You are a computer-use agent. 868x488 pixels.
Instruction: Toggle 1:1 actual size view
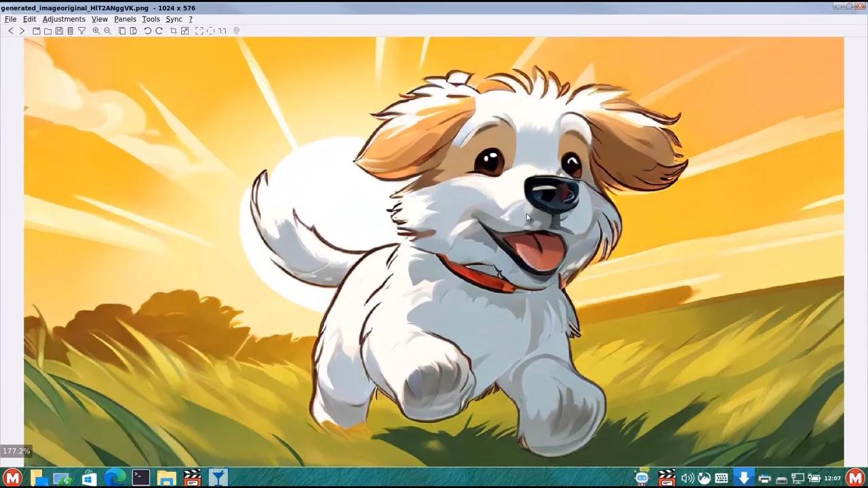point(221,30)
